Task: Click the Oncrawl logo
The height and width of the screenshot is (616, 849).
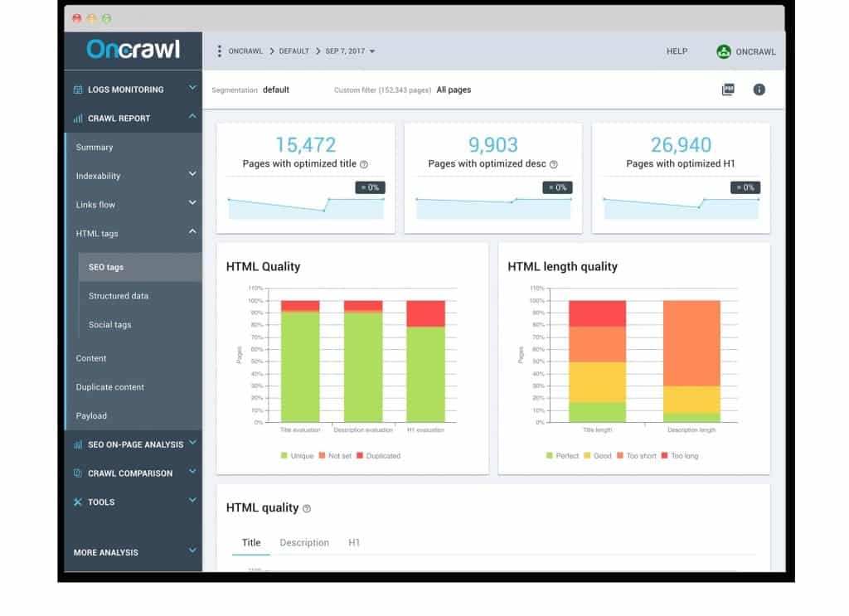Action: pyautogui.click(x=133, y=50)
